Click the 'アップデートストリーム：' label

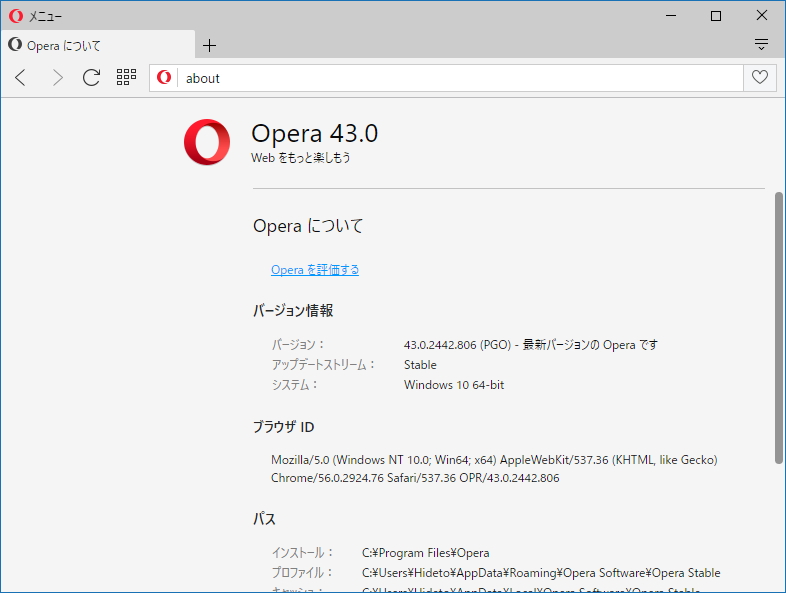click(x=323, y=365)
